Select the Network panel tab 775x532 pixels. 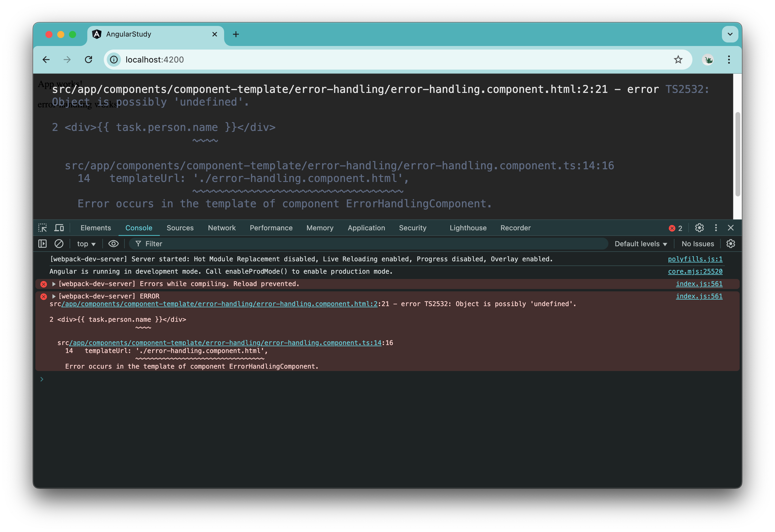(222, 228)
